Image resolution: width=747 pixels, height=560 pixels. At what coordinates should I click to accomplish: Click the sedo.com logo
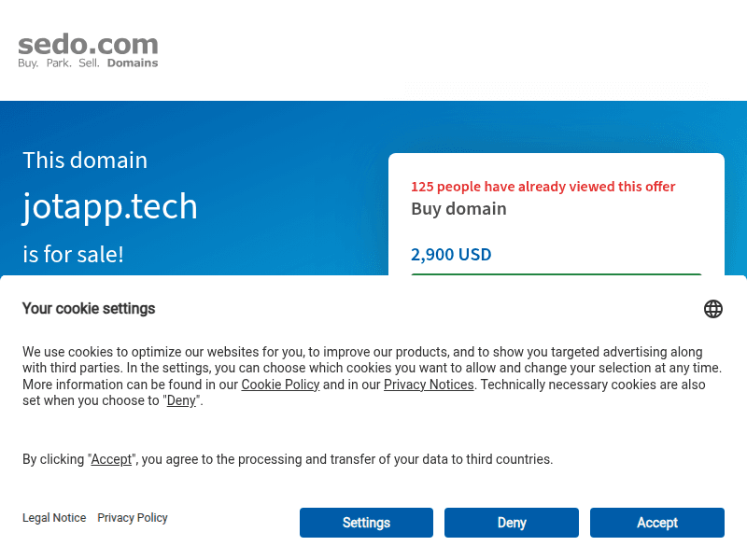click(88, 51)
